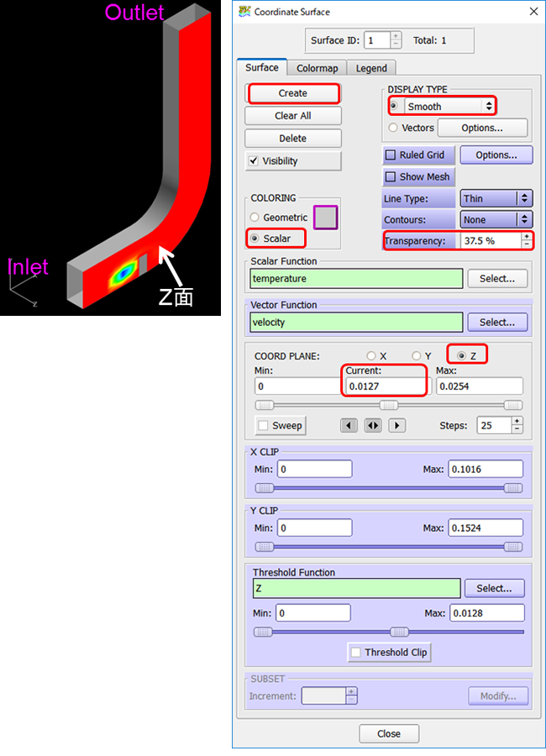Select the Scalar coloring radio button
The image size is (546, 756).
(255, 239)
